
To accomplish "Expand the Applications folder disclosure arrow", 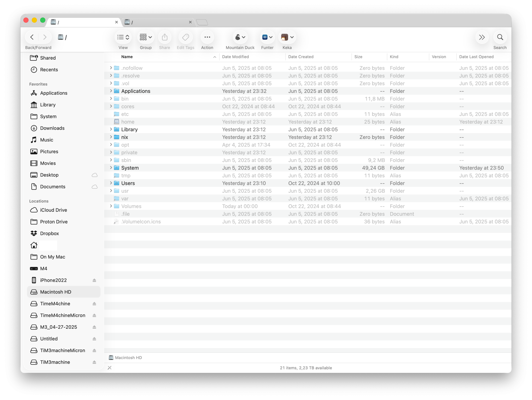I will tap(111, 91).
